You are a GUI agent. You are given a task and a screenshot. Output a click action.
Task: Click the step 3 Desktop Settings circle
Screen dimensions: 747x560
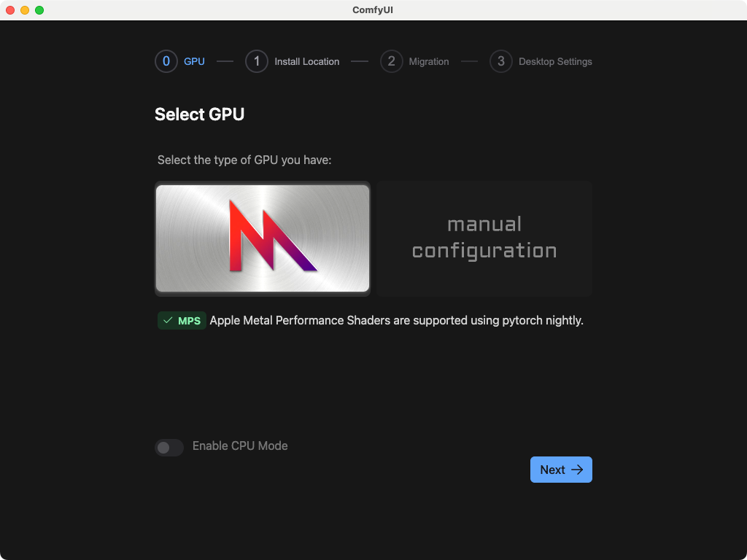[500, 61]
